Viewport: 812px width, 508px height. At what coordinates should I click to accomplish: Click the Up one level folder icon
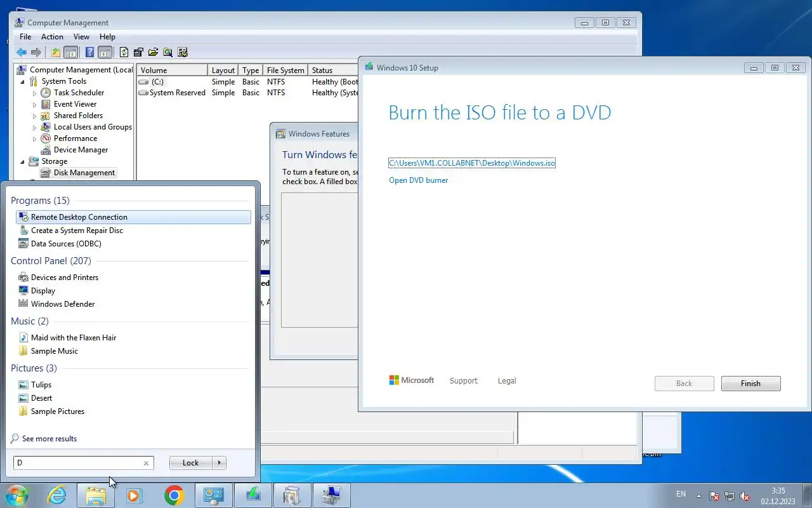[56, 52]
